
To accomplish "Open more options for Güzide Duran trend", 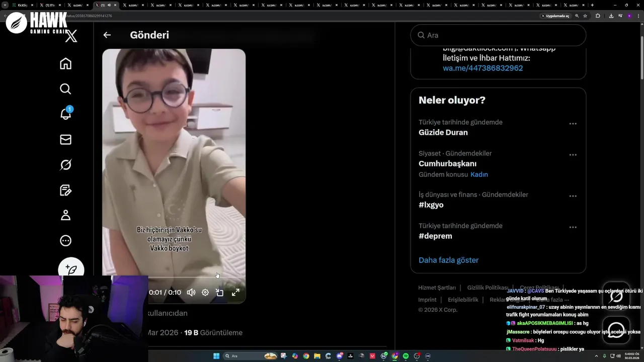I will [573, 124].
